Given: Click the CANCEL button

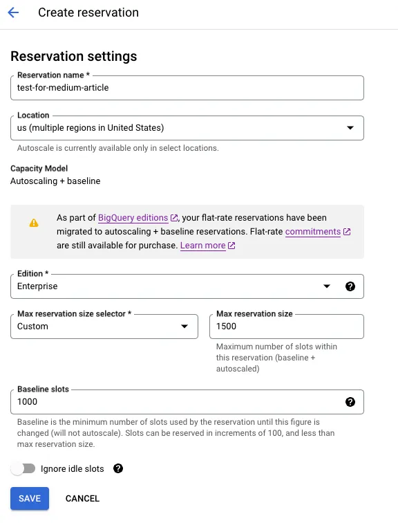Looking at the screenshot, I should pos(82,498).
